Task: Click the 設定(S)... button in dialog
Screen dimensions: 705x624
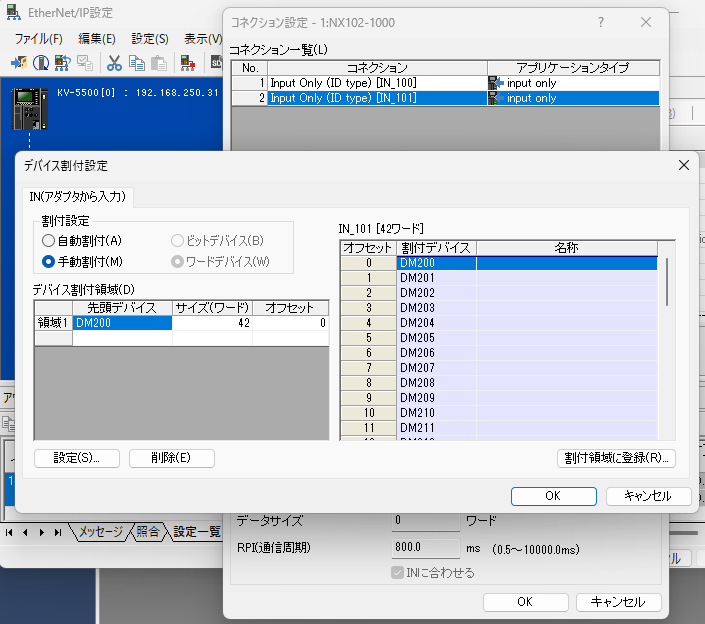Action: pyautogui.click(x=77, y=458)
